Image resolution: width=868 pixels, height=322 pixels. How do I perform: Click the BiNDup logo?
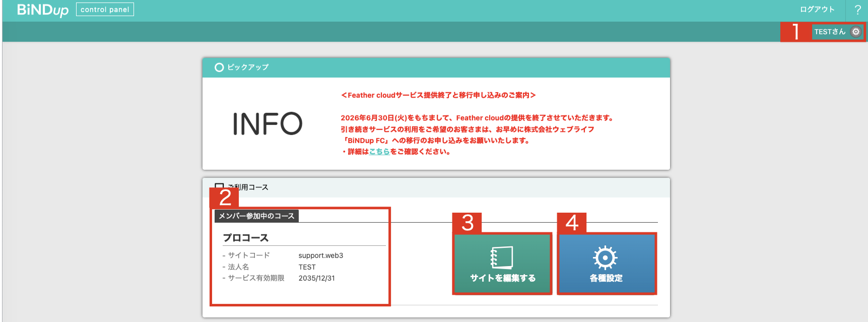pos(43,10)
